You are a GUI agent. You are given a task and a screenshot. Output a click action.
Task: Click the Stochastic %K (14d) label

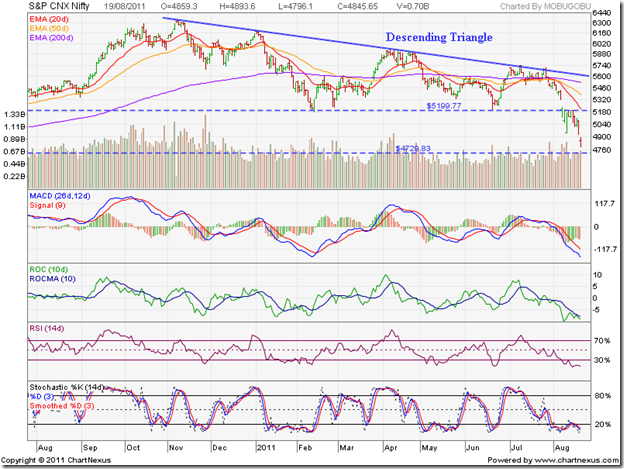click(x=67, y=387)
